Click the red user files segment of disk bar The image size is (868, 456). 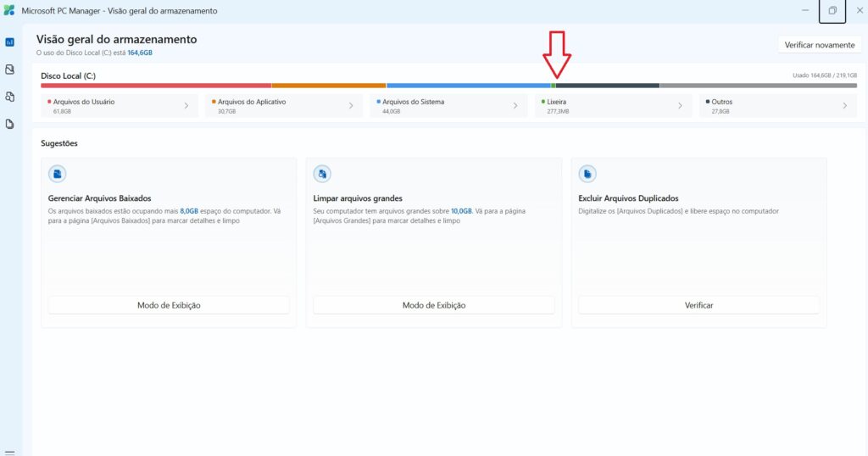coord(156,86)
